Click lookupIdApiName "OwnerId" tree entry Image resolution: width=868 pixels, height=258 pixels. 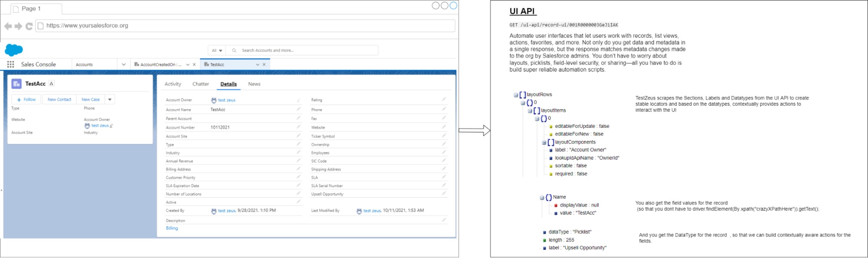[x=587, y=158]
